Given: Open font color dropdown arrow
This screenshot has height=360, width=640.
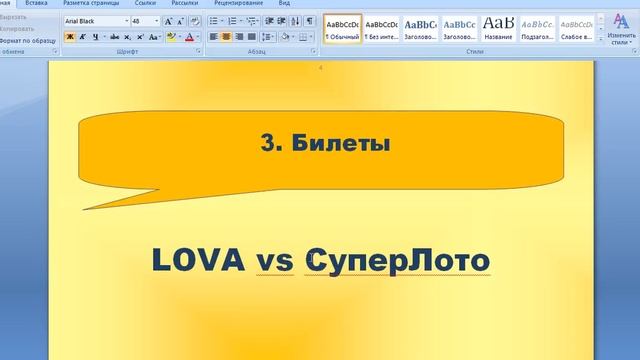Looking at the screenshot, I should click(198, 37).
